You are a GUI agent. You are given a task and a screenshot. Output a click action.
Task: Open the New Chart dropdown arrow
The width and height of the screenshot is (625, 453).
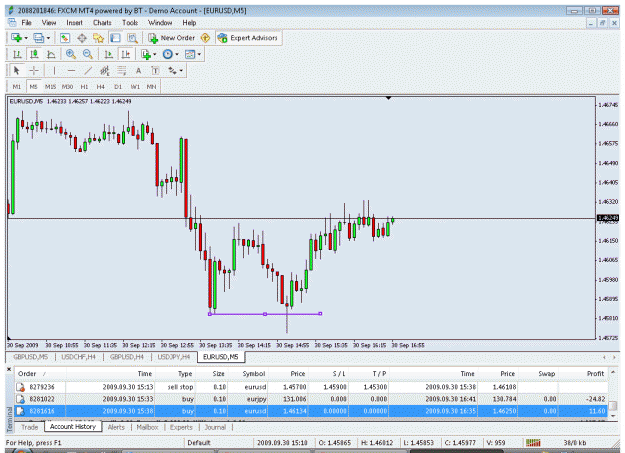pyautogui.click(x=26, y=38)
